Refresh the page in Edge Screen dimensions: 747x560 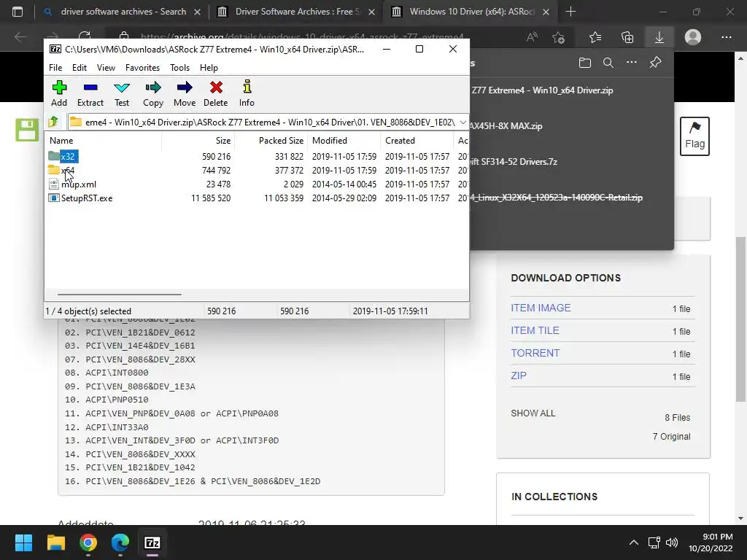85,36
